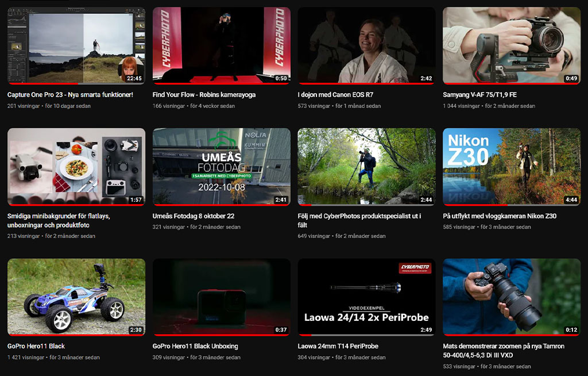Open the 'Laowa 24mm T14 PeriProbe' title link
This screenshot has height=376, width=588.
pos(338,346)
